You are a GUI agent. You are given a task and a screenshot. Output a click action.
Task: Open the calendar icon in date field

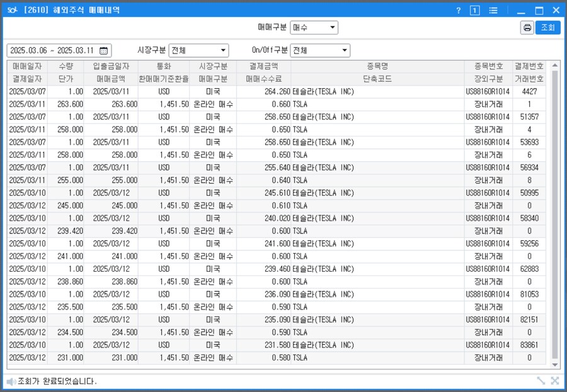103,50
